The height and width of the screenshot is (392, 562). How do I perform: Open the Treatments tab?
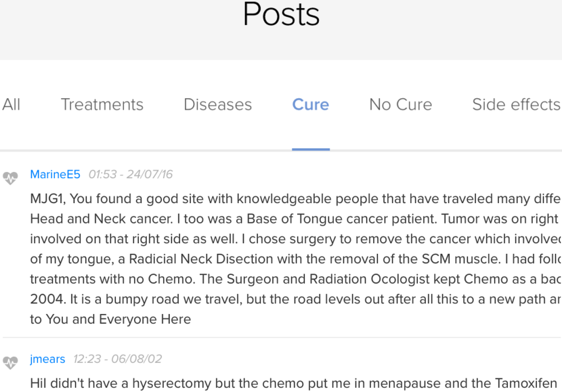pos(102,105)
